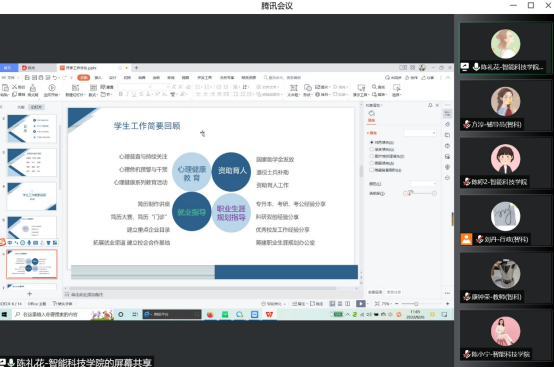Check the hide background graphics checkbox
This screenshot has width=554, height=367.
pyautogui.click(x=371, y=170)
